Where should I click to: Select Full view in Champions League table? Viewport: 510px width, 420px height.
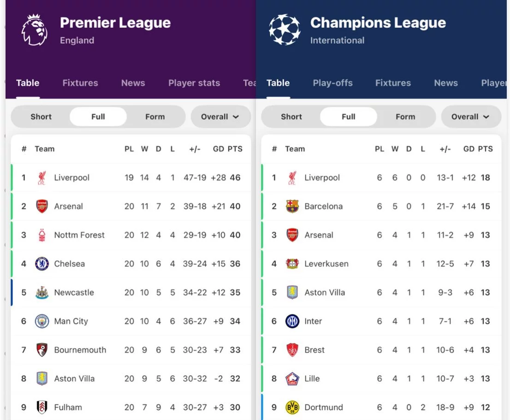click(x=348, y=117)
